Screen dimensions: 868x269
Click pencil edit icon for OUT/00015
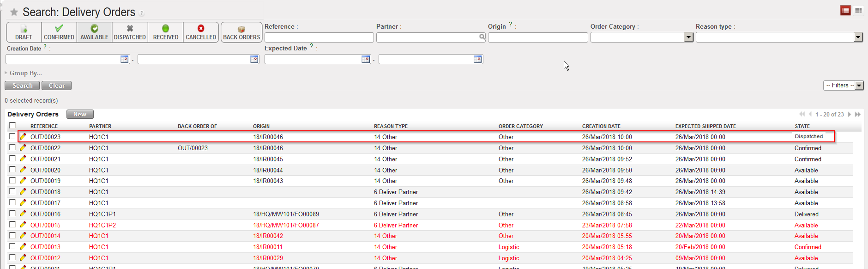pyautogui.click(x=23, y=225)
